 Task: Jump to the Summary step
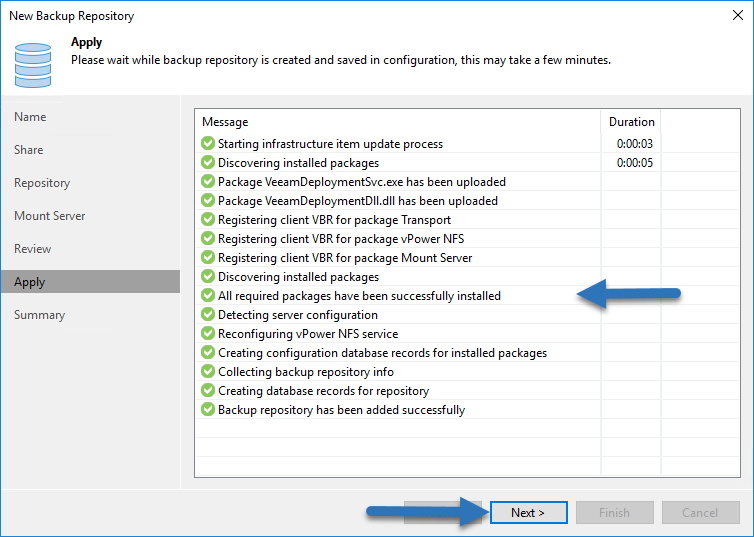tap(39, 315)
